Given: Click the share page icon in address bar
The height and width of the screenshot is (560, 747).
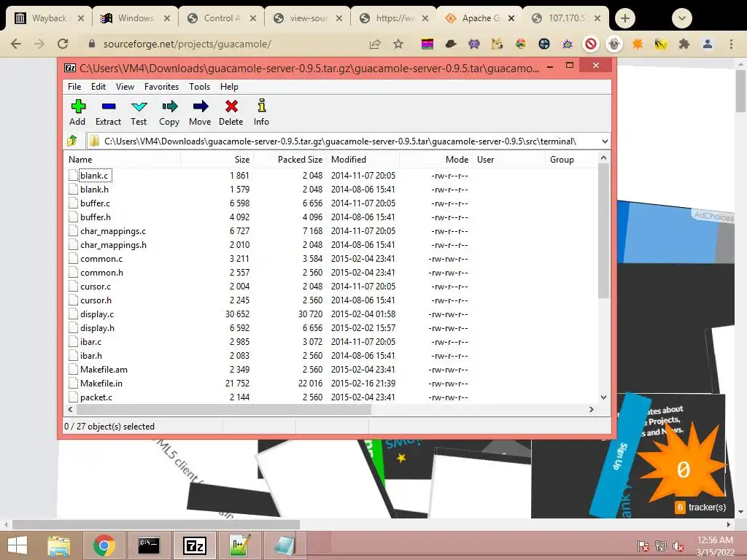Looking at the screenshot, I should [x=375, y=44].
